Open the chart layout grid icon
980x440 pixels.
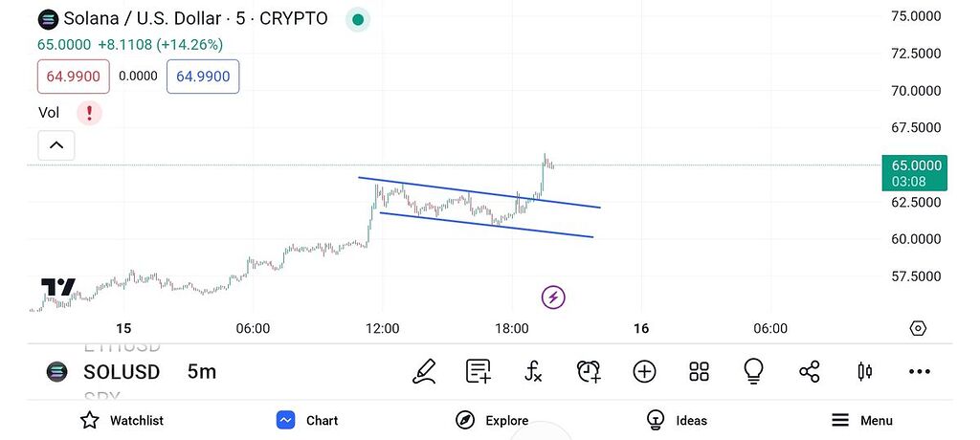[x=699, y=371]
